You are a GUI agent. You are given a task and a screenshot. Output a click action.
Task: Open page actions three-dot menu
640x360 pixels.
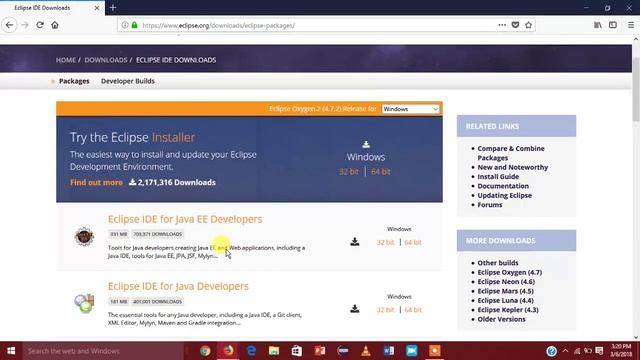pyautogui.click(x=502, y=25)
